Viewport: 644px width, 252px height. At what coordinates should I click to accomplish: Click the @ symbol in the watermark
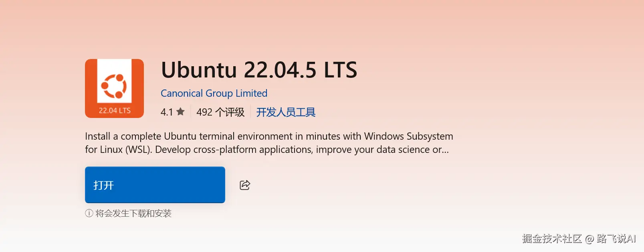(x=589, y=240)
